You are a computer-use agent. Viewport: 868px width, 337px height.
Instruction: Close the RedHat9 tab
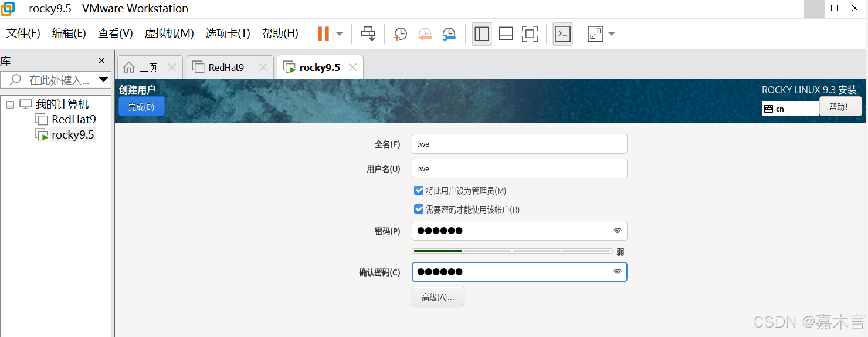click(263, 68)
